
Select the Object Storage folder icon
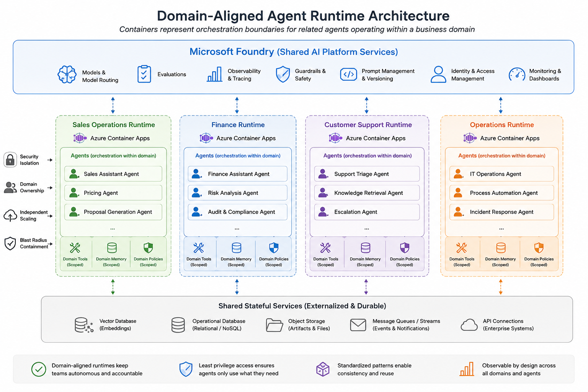(274, 325)
